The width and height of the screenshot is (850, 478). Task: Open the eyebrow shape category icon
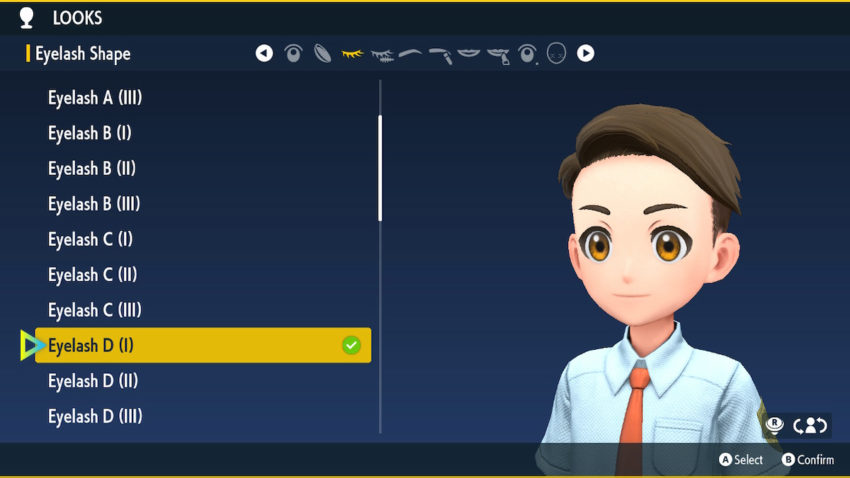410,53
